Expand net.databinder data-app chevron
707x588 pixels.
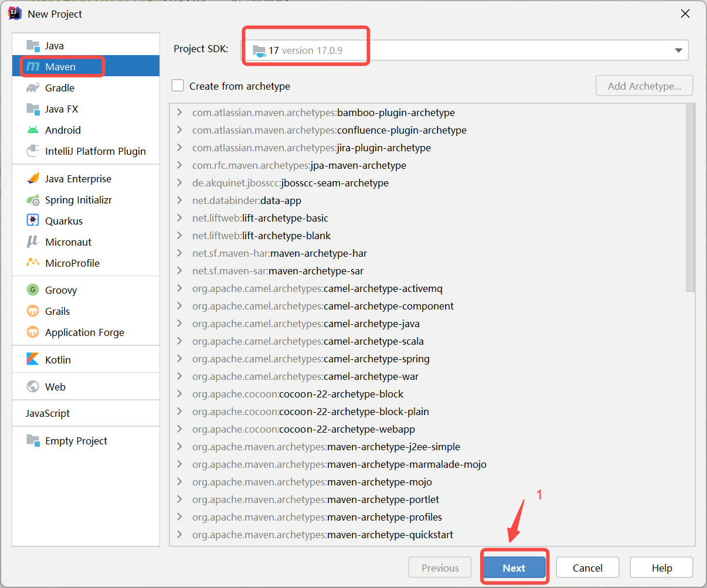point(180,200)
